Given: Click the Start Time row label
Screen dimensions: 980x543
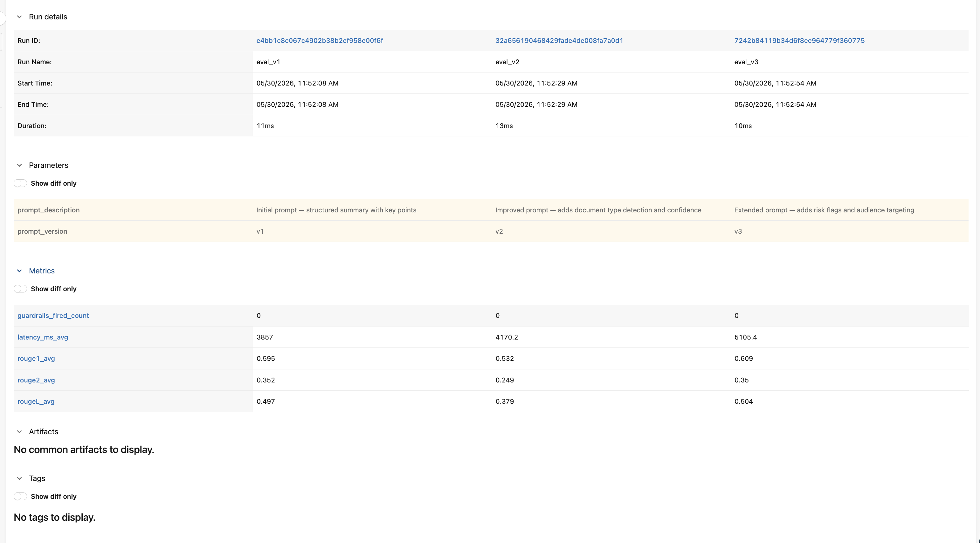Looking at the screenshot, I should [35, 83].
